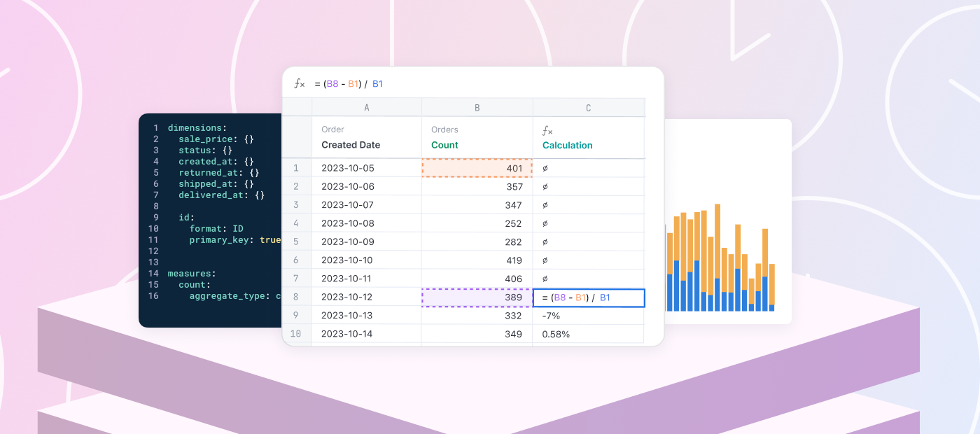Click the Orders Count column title
Viewport: 980px width, 434px height.
click(444, 146)
